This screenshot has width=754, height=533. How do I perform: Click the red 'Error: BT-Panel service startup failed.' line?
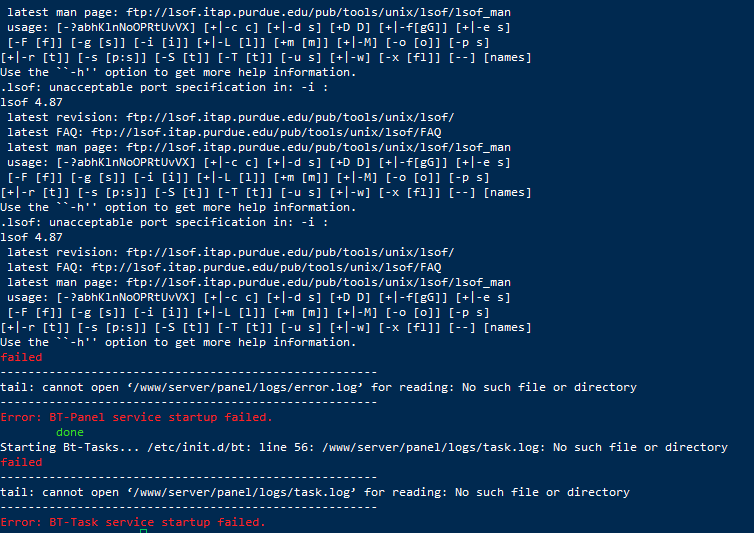tap(137, 417)
